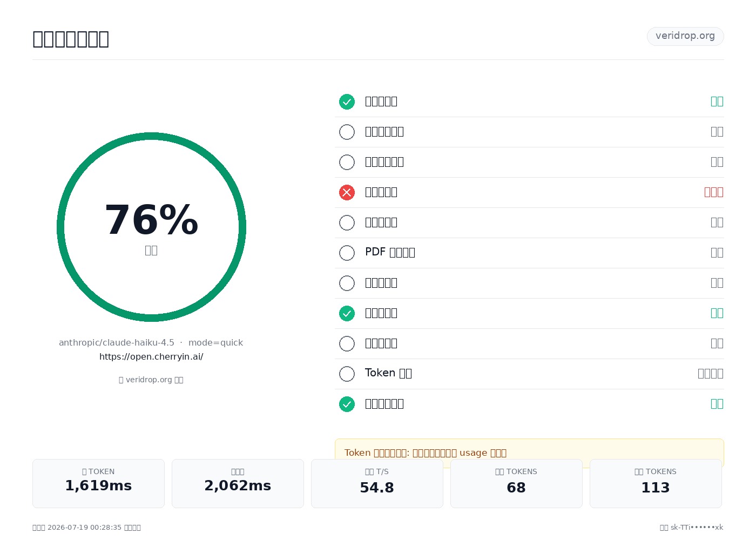Click the green checkmark just above the Token row
The height and width of the screenshot is (540, 756).
click(347, 313)
